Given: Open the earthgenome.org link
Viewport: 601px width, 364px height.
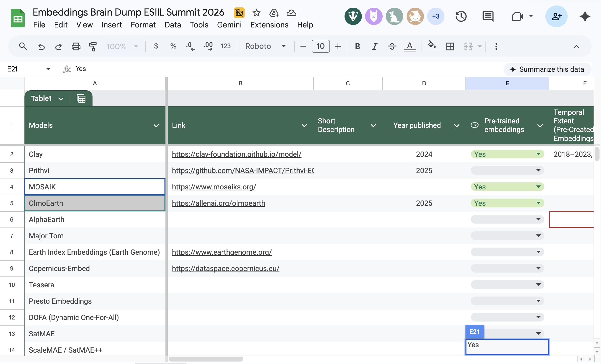Looking at the screenshot, I should [222, 252].
